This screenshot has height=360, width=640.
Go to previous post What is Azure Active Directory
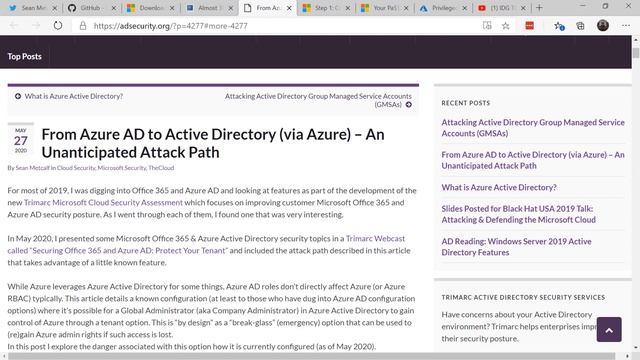73,96
